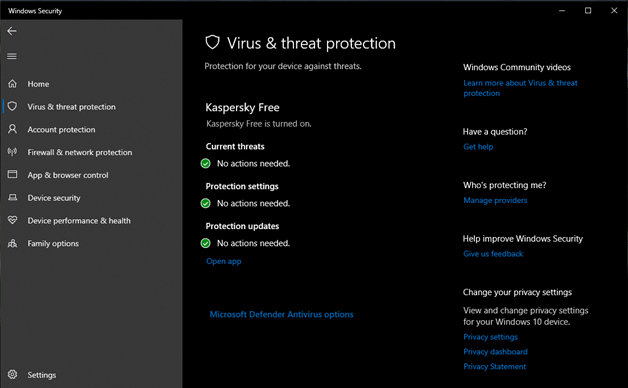Click the Firewall & network antenna icon

coord(12,152)
